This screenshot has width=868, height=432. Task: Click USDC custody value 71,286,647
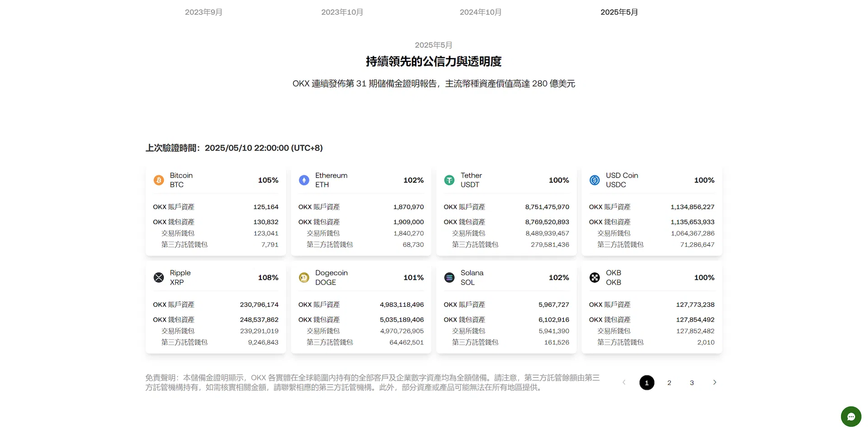tap(698, 244)
